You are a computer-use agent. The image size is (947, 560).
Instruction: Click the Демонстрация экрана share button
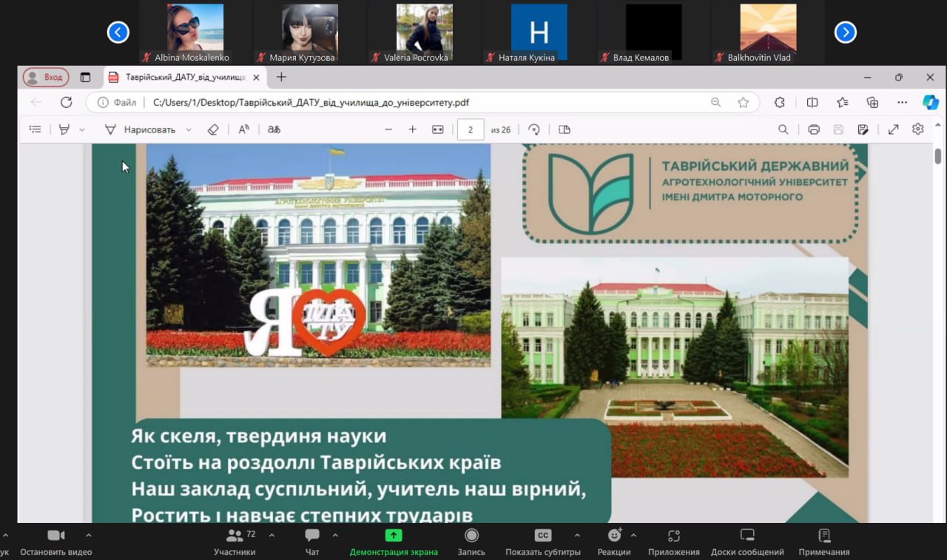coord(394,542)
